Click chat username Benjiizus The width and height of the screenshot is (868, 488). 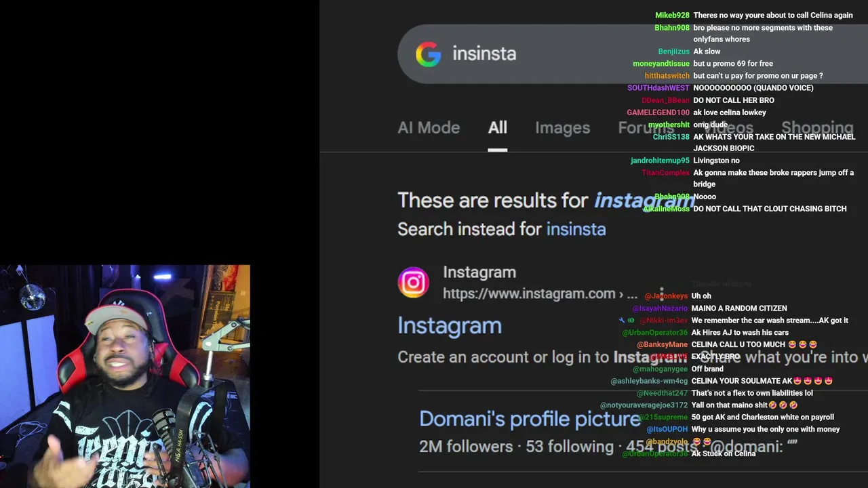(673, 52)
